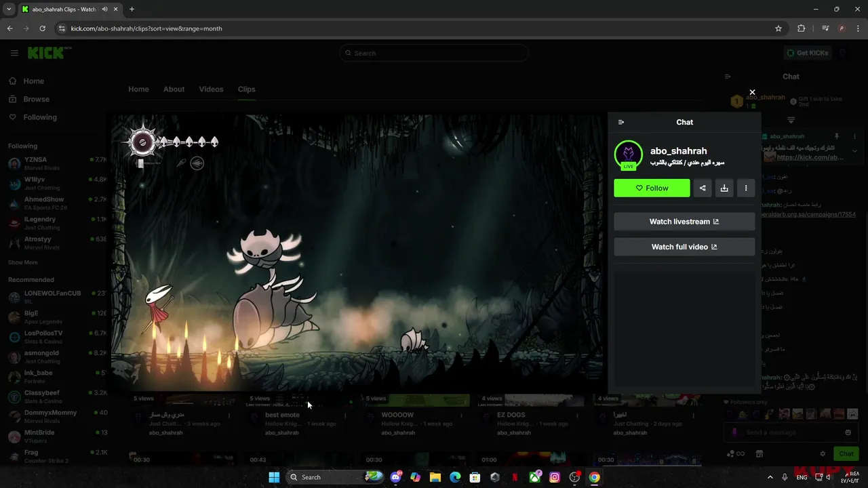Screen dimensions: 868x488
Task: Open Netflix from the taskbar
Action: pos(515,477)
